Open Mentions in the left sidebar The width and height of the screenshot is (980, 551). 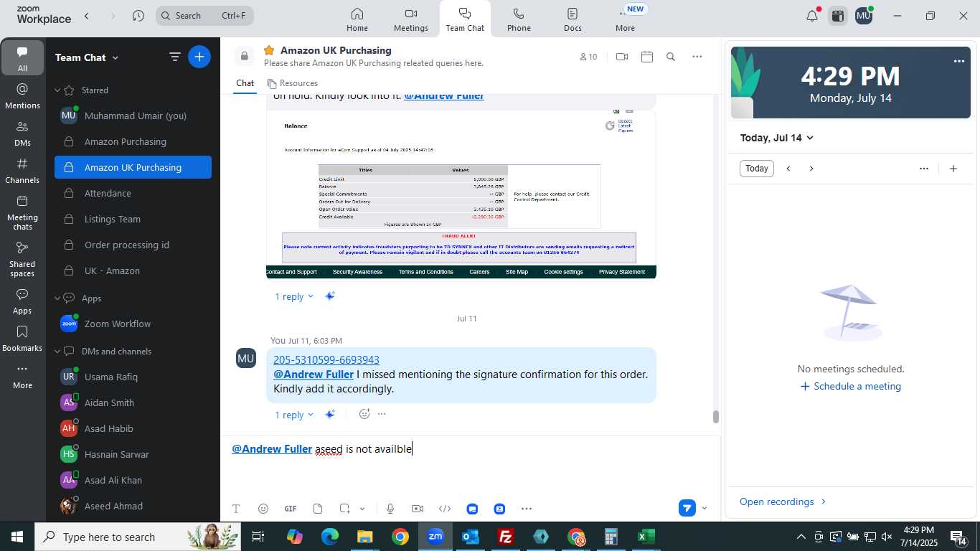pyautogui.click(x=22, y=96)
